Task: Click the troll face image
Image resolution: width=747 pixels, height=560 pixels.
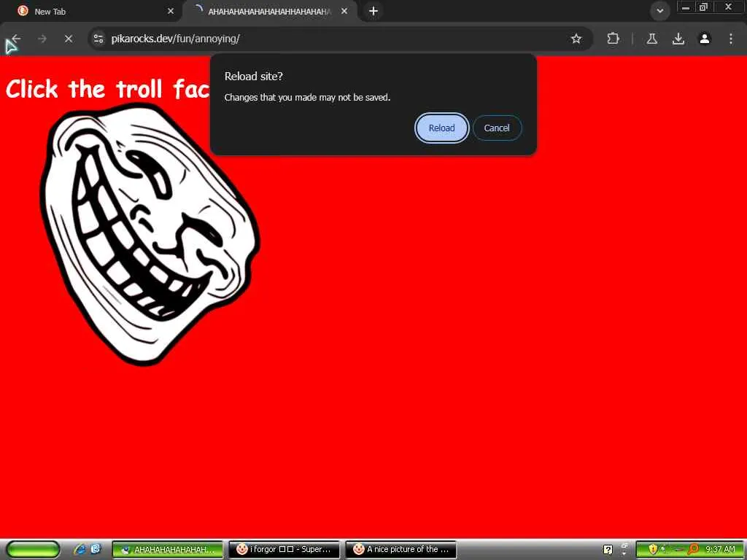Action: (x=150, y=233)
